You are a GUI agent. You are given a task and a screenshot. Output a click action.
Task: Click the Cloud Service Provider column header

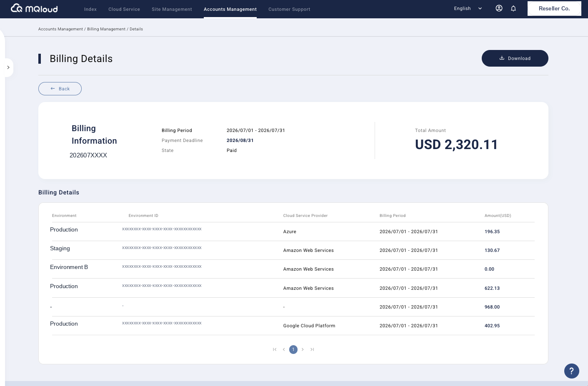tap(305, 216)
